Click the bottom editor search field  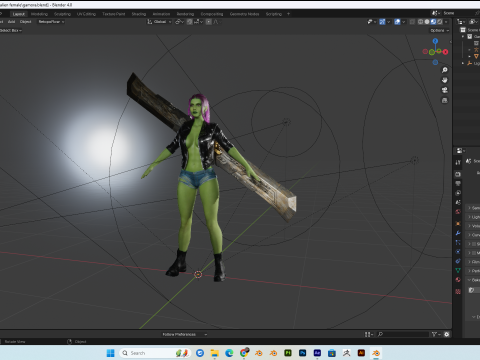click(x=403, y=334)
